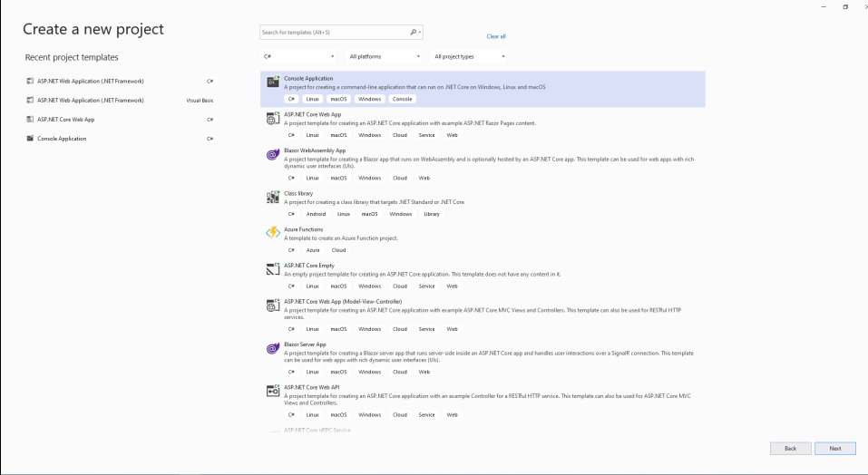Viewport: 868px width, 475px height.
Task: Open the All project types dropdown
Action: (x=468, y=56)
